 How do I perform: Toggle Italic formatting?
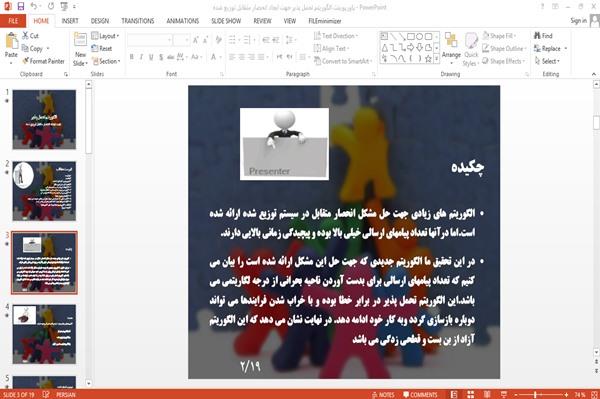[x=141, y=57]
